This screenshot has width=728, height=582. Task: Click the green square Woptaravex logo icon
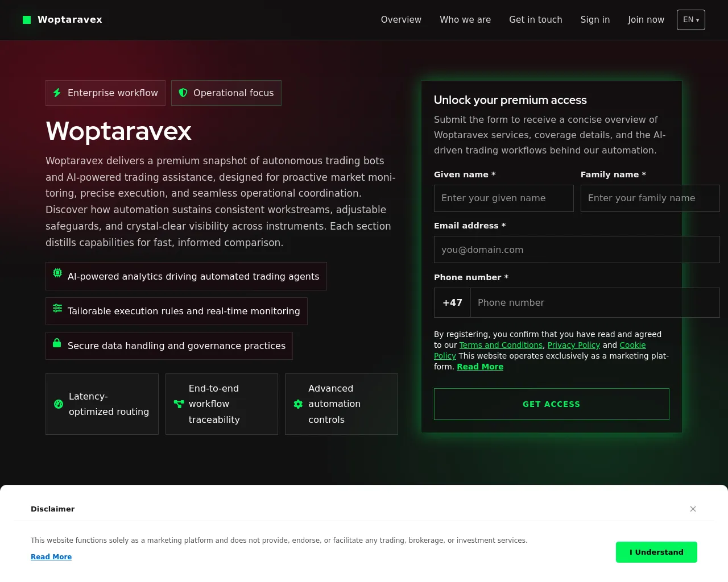click(x=27, y=20)
